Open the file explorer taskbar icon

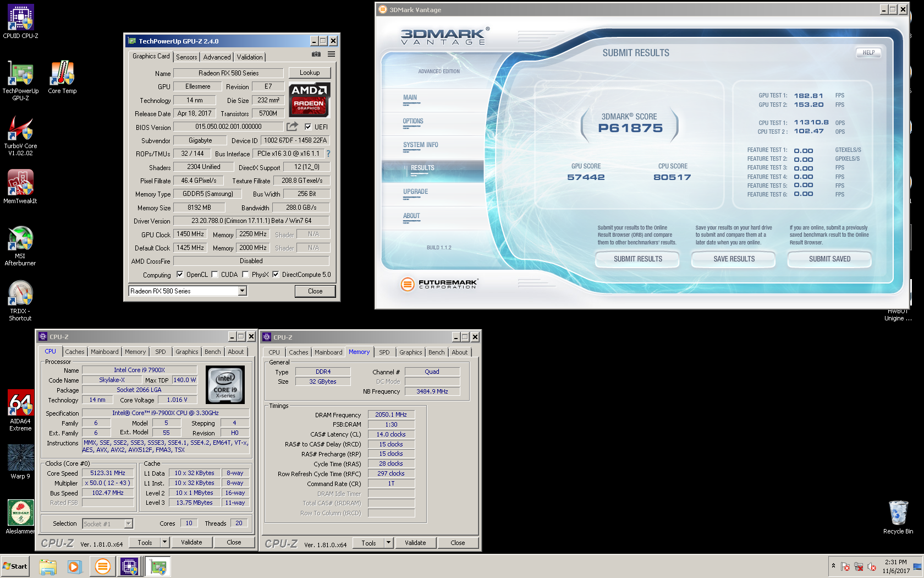point(48,566)
